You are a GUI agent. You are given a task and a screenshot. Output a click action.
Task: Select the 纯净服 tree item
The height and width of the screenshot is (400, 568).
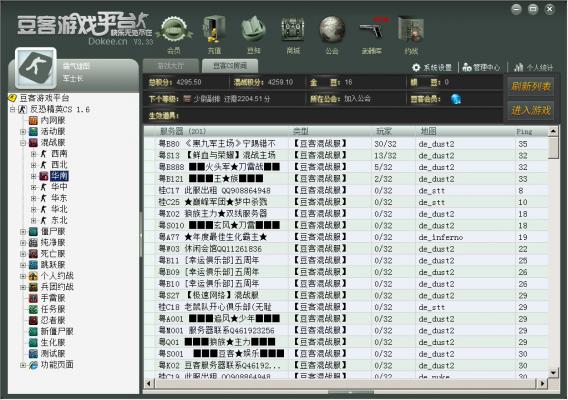[x=53, y=243]
